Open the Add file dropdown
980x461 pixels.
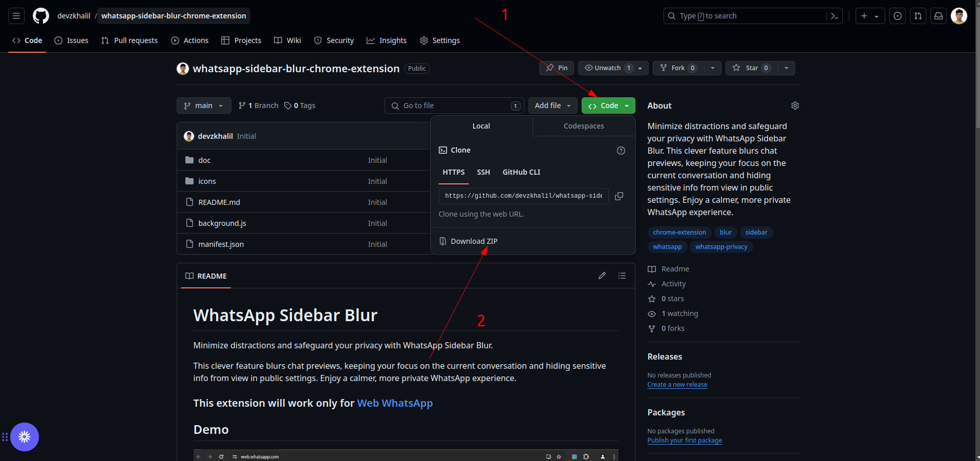(x=553, y=106)
